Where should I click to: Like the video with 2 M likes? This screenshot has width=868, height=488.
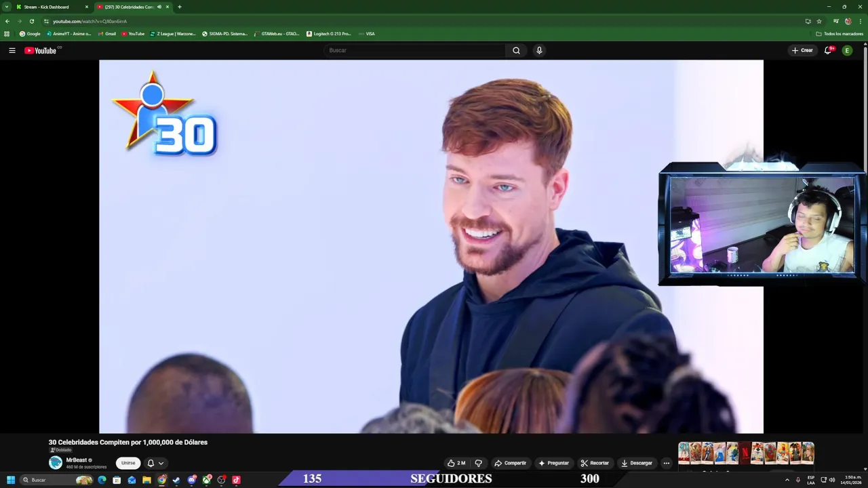pyautogui.click(x=456, y=463)
